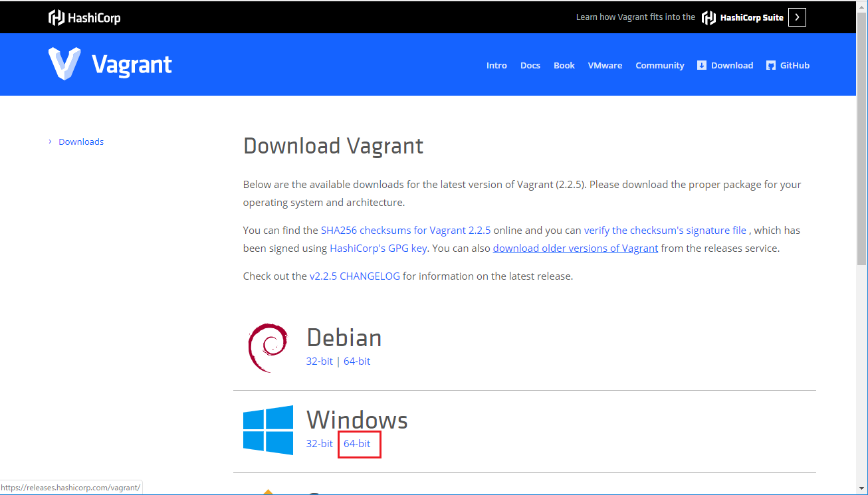This screenshot has height=495, width=868.
Task: Click the Windows logo icon
Action: click(x=268, y=430)
